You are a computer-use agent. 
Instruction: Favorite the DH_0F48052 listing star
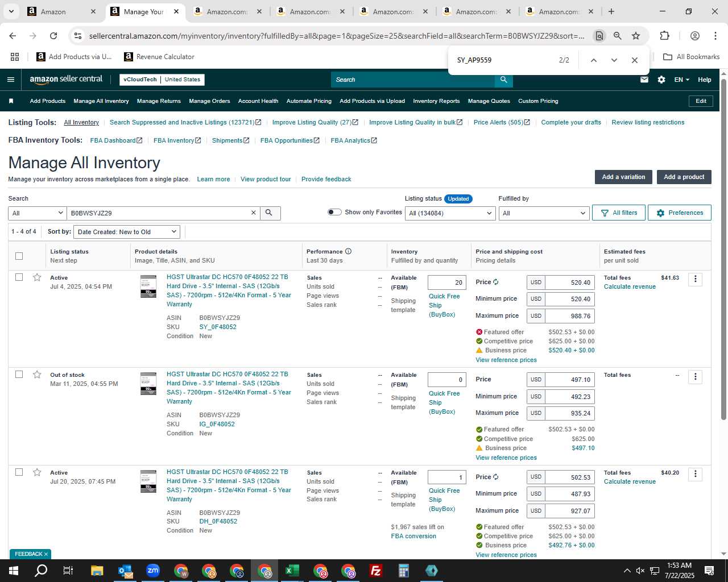37,472
